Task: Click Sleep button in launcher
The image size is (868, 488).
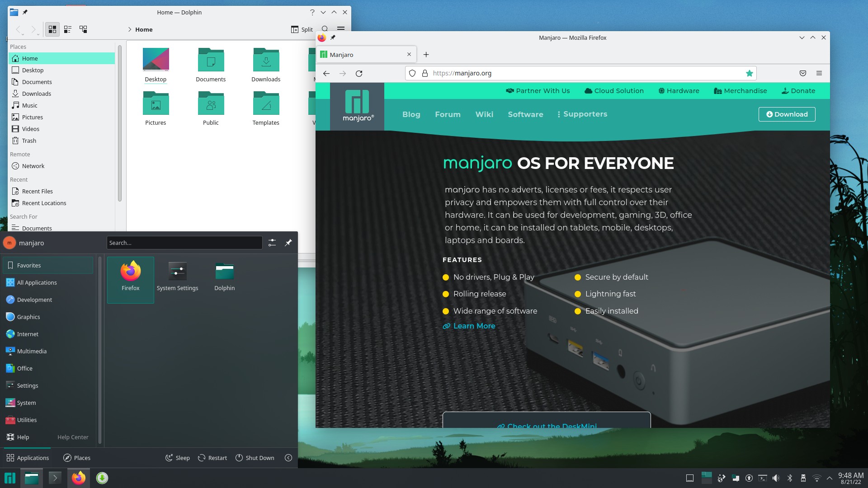Action: (x=177, y=458)
